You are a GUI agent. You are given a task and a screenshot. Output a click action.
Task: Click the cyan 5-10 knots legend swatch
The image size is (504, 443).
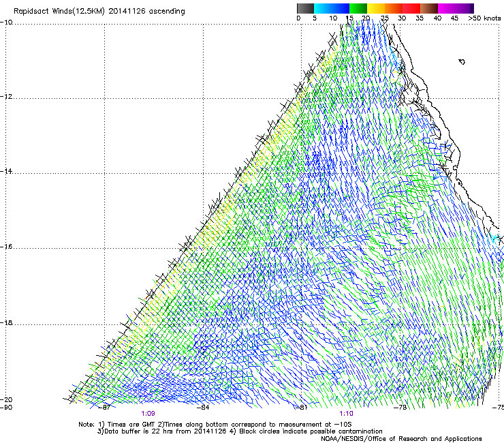coord(323,8)
